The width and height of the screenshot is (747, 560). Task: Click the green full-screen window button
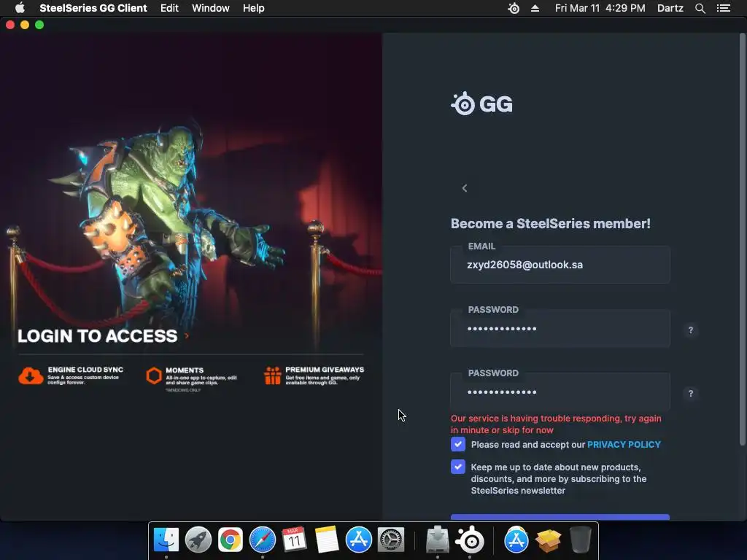pos(39,25)
